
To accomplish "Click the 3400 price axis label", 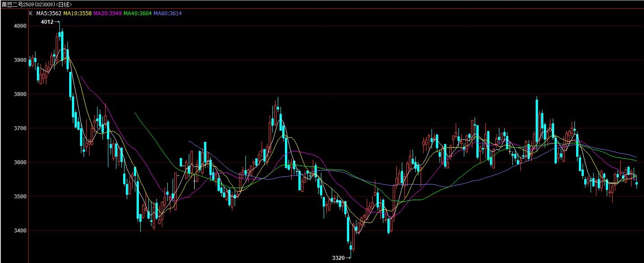I will [x=20, y=231].
